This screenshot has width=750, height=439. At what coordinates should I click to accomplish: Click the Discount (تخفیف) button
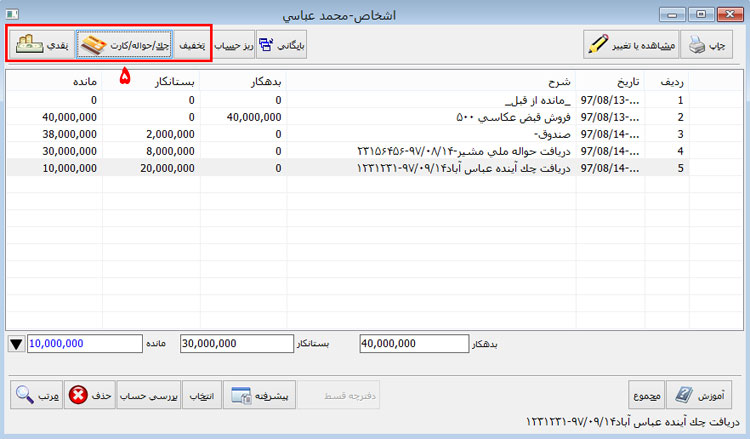click(x=191, y=45)
